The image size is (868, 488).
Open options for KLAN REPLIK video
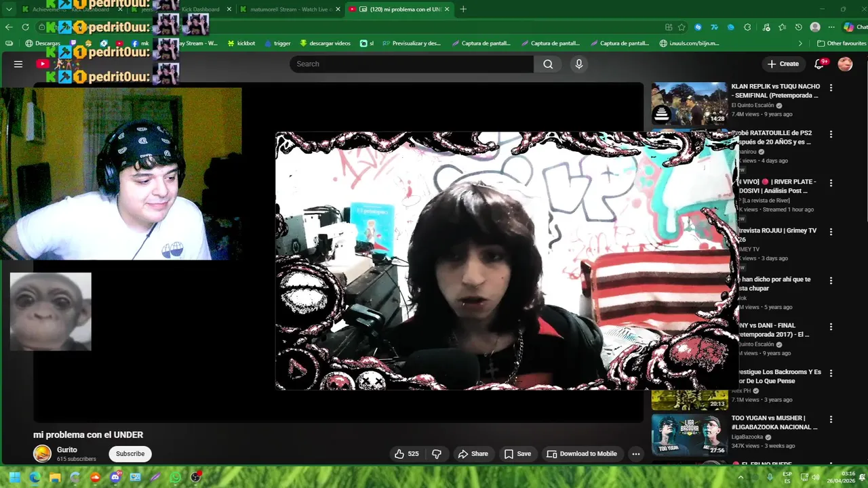click(831, 87)
